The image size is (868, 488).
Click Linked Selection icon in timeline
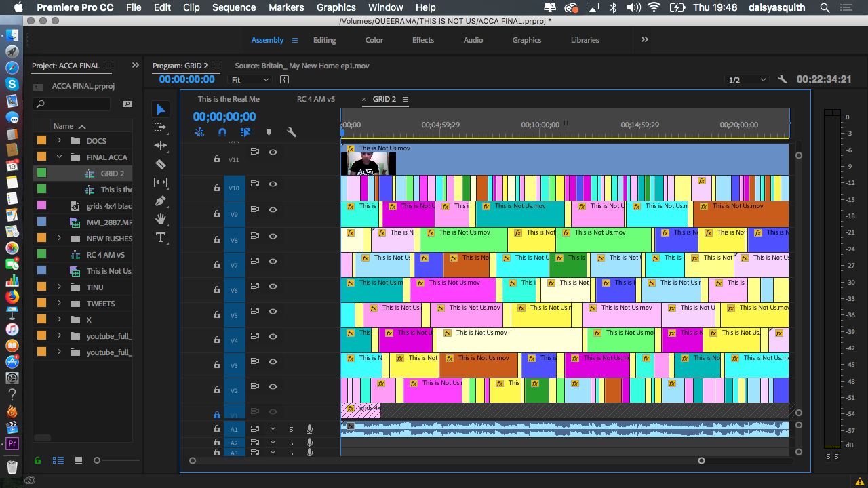tap(245, 132)
